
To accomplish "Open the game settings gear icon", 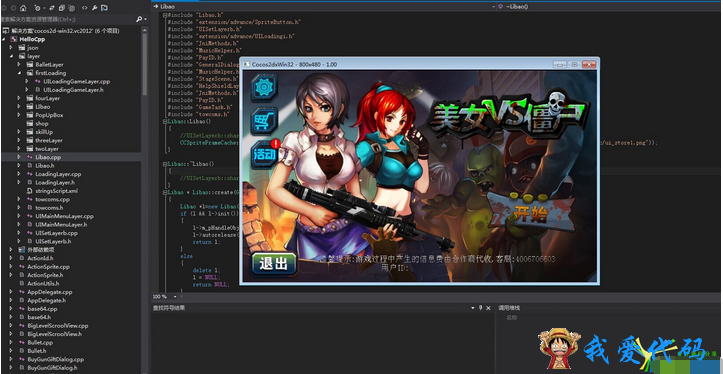I will click(x=264, y=88).
